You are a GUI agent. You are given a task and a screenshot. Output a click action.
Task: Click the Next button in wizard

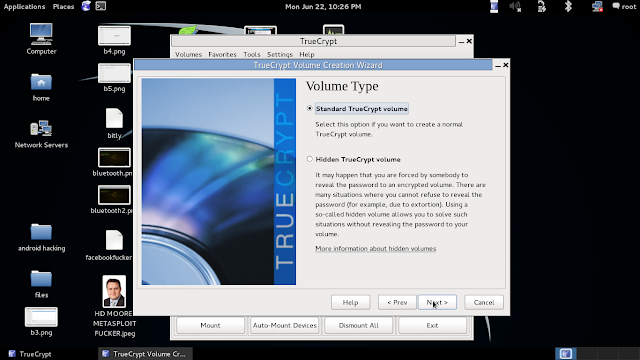pyautogui.click(x=437, y=302)
